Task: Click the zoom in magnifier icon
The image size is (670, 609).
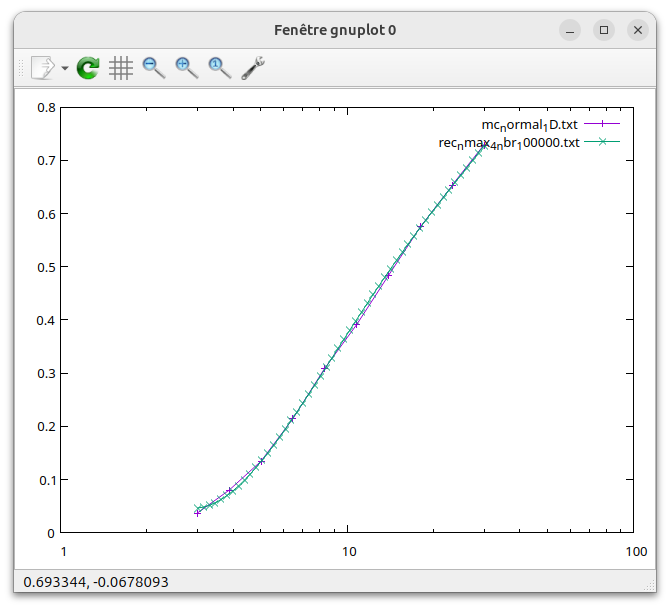Action: (x=187, y=68)
